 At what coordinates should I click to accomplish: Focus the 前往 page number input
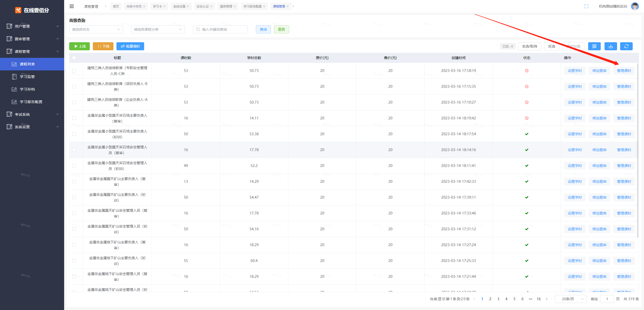coord(607,299)
